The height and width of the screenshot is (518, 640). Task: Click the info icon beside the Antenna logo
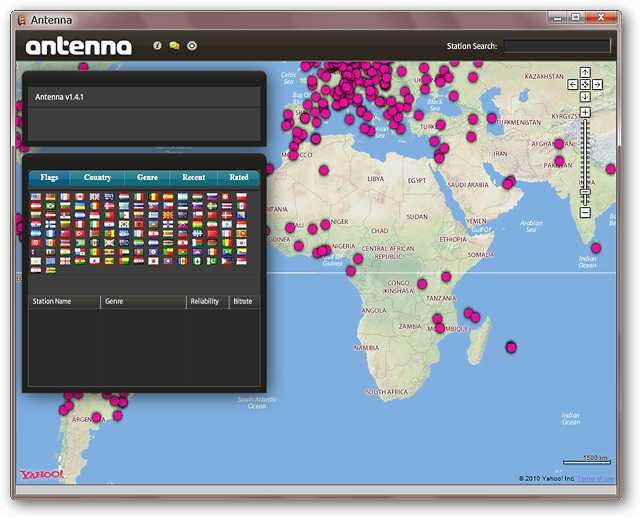coord(157,46)
